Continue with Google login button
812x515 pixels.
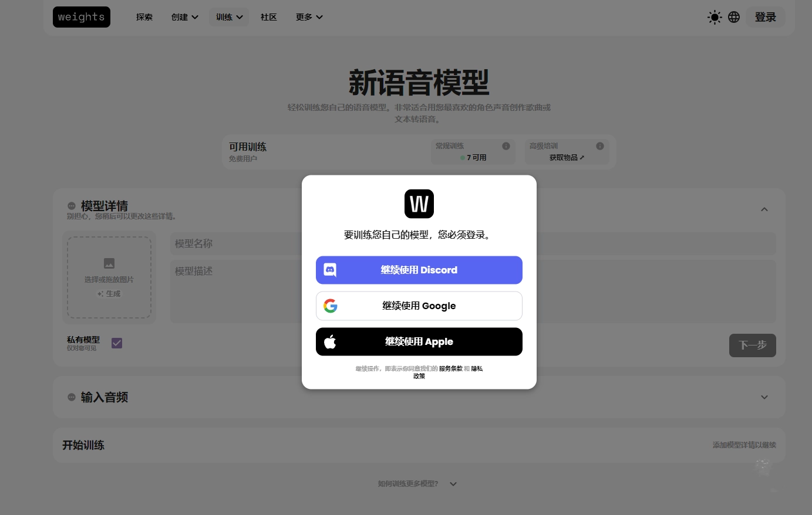pyautogui.click(x=419, y=306)
